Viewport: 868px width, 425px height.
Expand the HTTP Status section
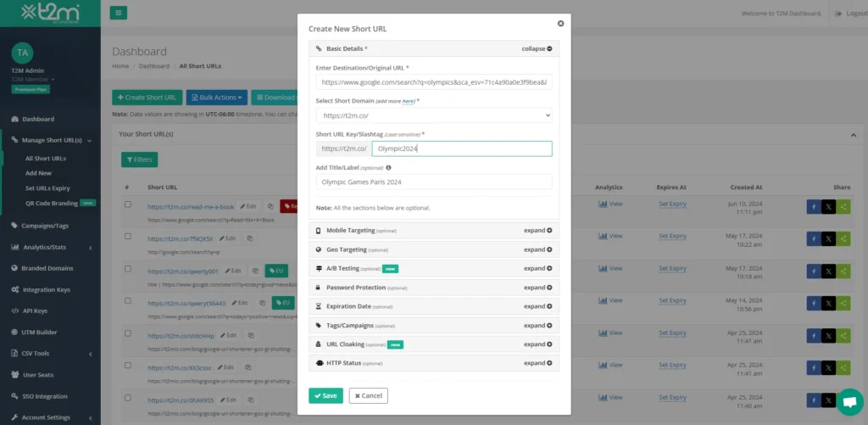(537, 363)
